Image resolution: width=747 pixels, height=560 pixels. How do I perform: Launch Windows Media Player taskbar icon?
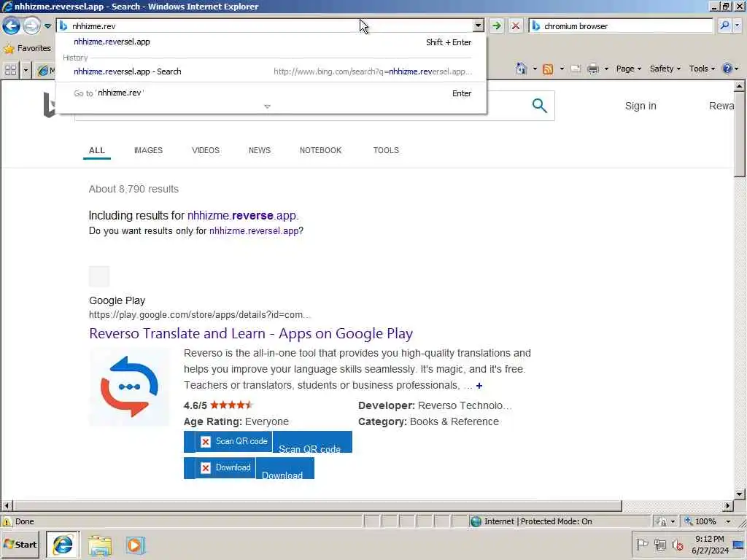pyautogui.click(x=135, y=545)
